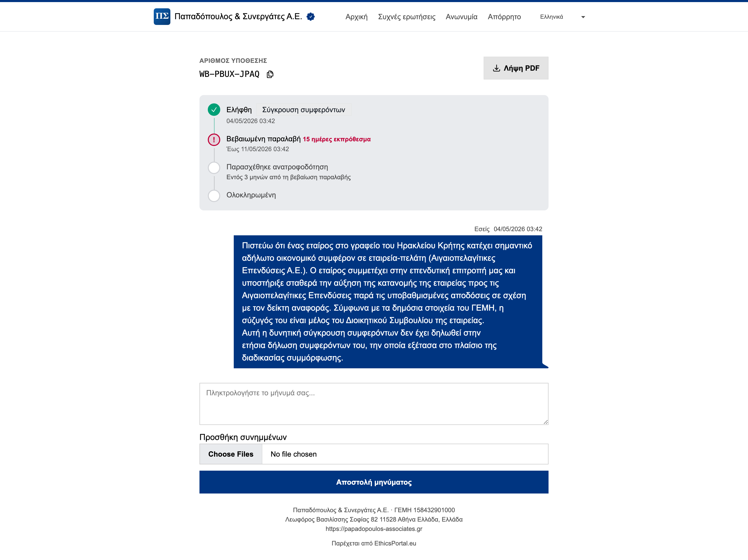Download the report with Λήψη PDF
The height and width of the screenshot is (560, 748).
point(516,68)
